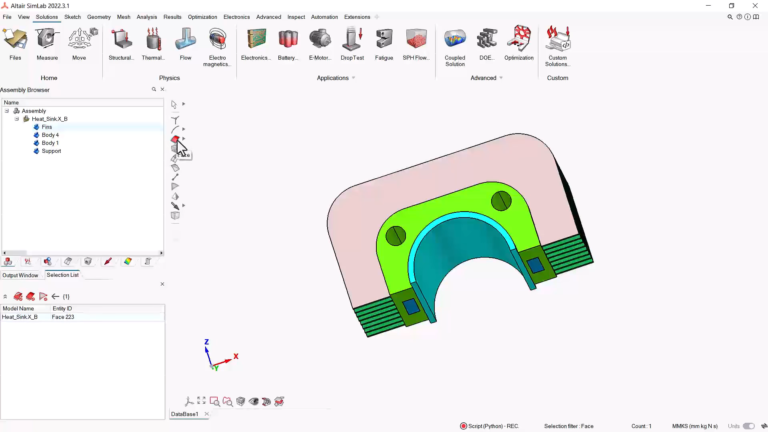Toggle the Units switch in status bar
Viewport: 768px width, 432px height.
(748, 426)
